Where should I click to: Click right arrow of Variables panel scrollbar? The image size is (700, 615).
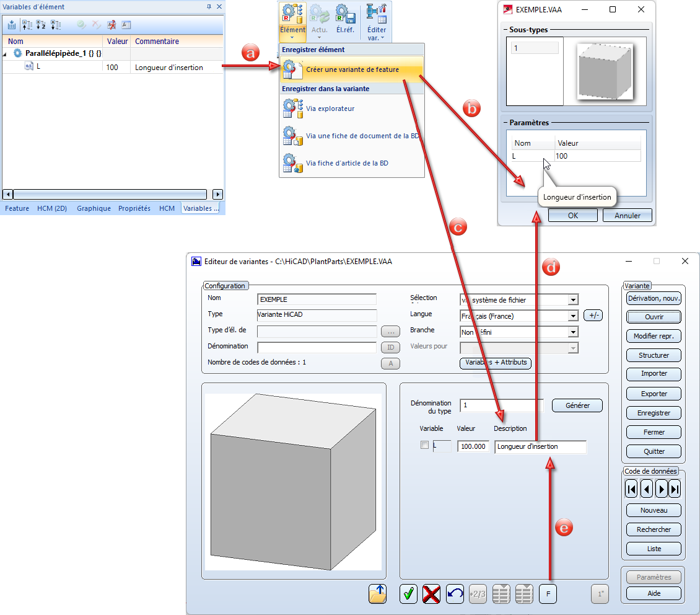point(217,194)
